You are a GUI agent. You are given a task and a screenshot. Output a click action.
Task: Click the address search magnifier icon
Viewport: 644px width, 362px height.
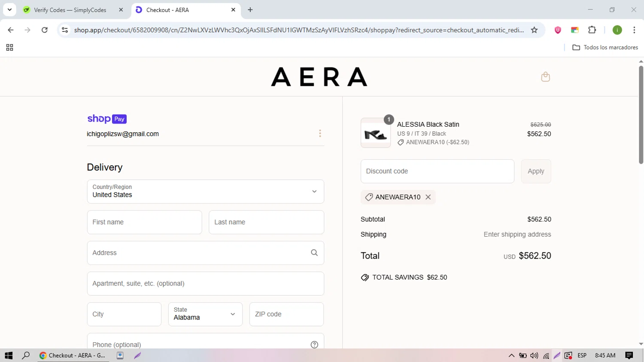coord(314,253)
